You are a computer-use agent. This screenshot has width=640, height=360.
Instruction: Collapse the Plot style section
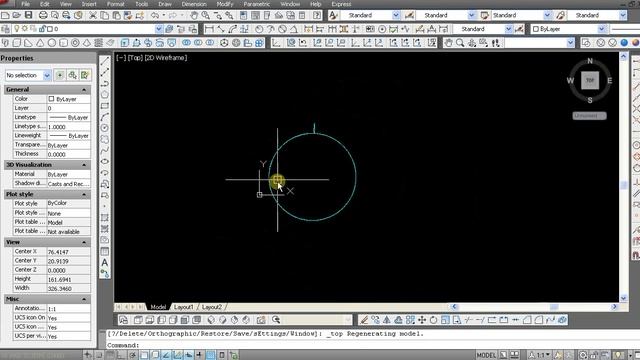point(84,194)
